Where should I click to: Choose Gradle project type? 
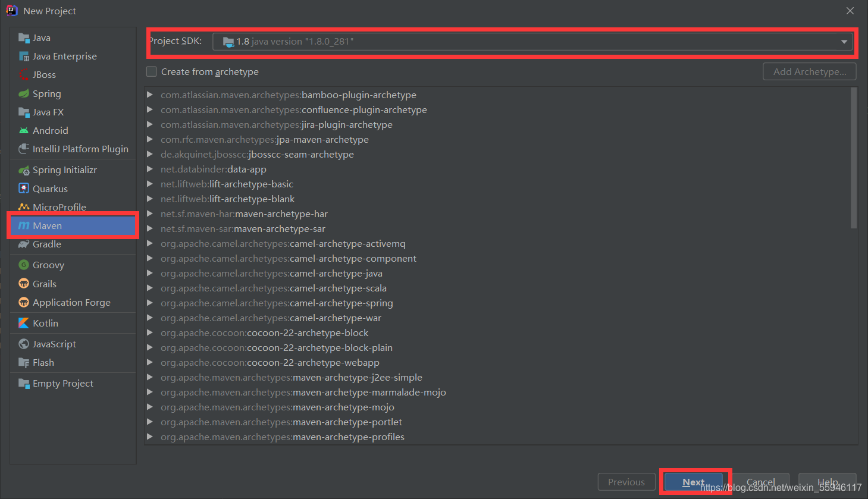[73, 244]
